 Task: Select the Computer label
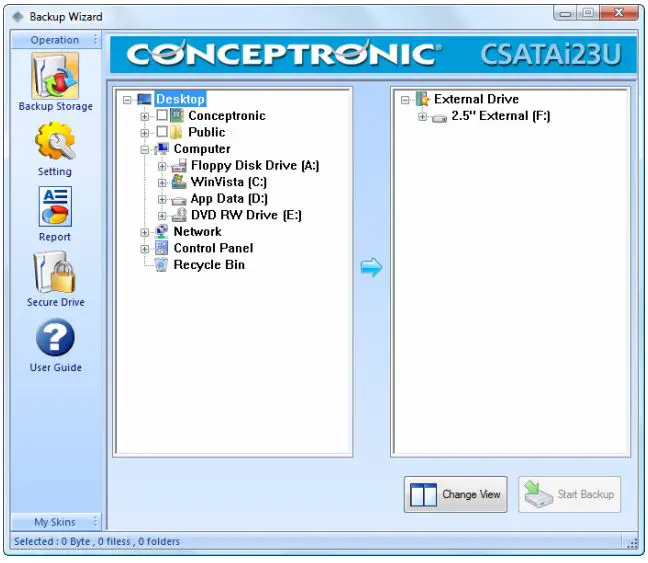[x=202, y=149]
